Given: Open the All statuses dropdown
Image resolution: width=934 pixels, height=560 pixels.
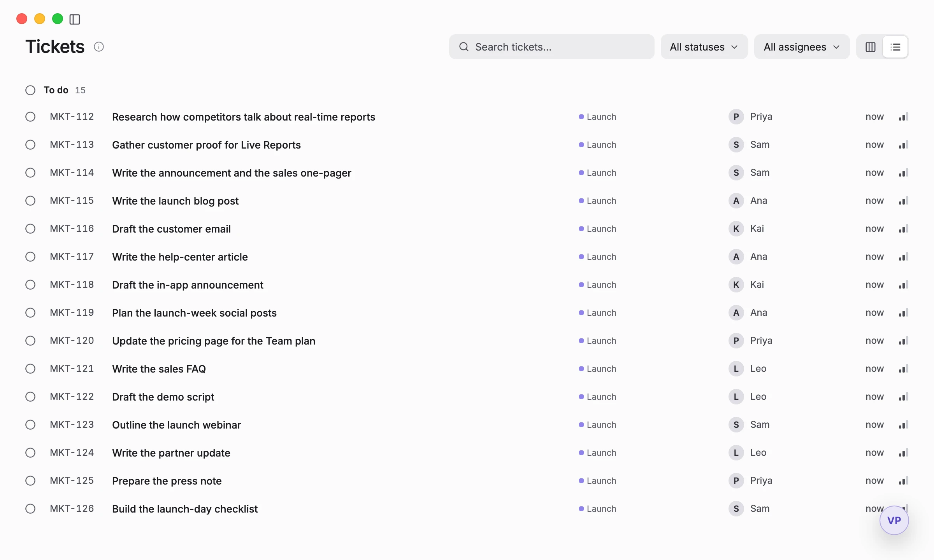Looking at the screenshot, I should pyautogui.click(x=704, y=47).
